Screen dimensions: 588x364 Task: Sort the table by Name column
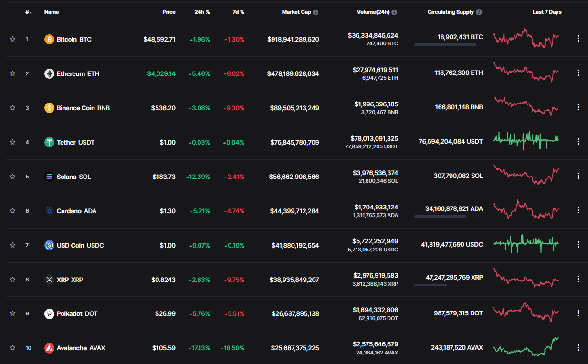pos(52,12)
